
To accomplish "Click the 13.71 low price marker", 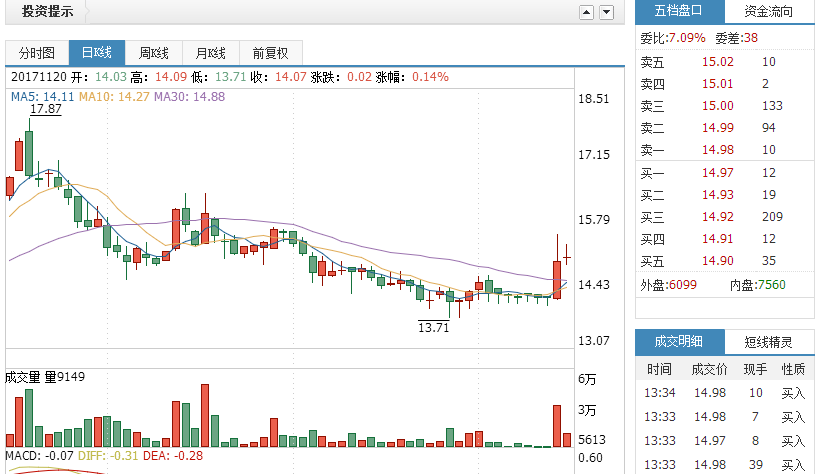I will tap(433, 327).
